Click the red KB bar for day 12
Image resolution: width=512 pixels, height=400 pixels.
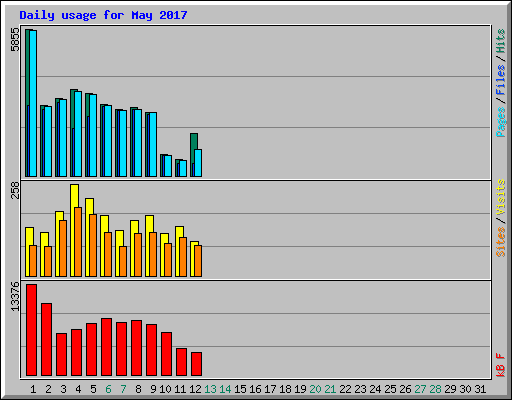click(196, 364)
